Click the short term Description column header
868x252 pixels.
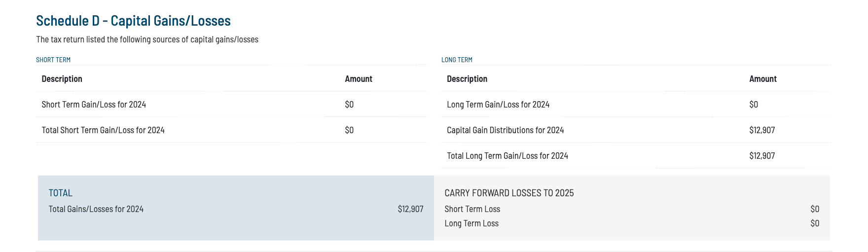[x=62, y=79]
